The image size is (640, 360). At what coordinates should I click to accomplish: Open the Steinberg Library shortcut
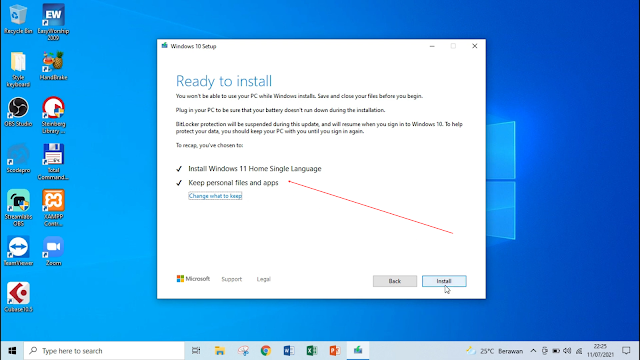(53, 116)
